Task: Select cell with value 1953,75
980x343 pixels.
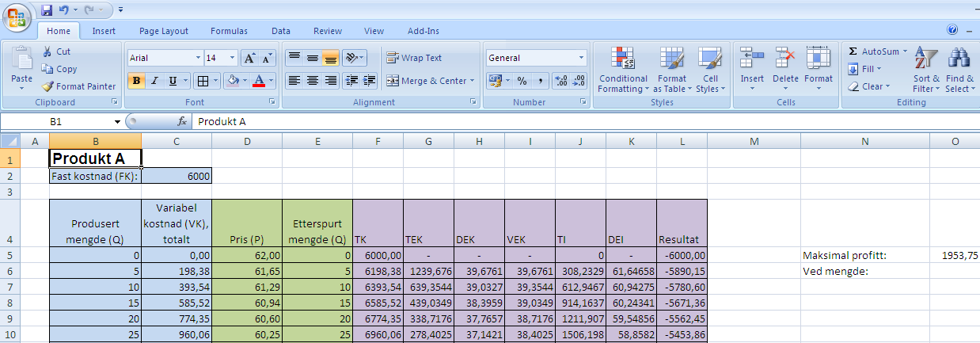Action: (x=955, y=255)
